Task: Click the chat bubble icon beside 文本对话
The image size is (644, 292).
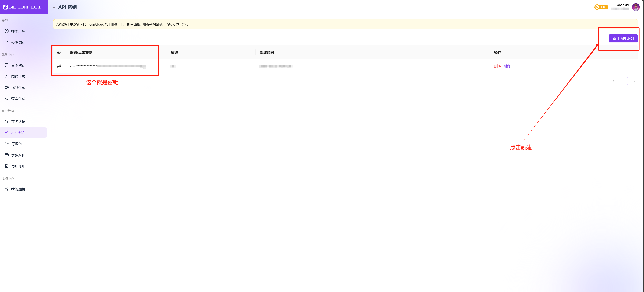Action: [7, 65]
